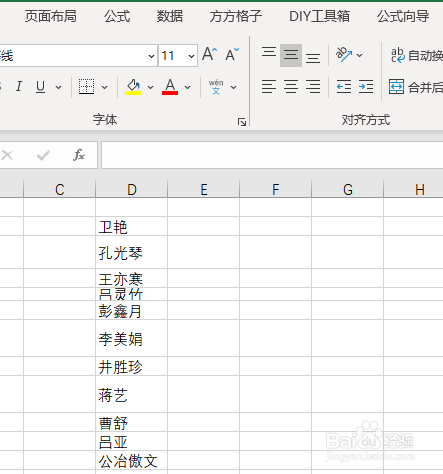Confirm entry with checkmark icon

[43, 155]
